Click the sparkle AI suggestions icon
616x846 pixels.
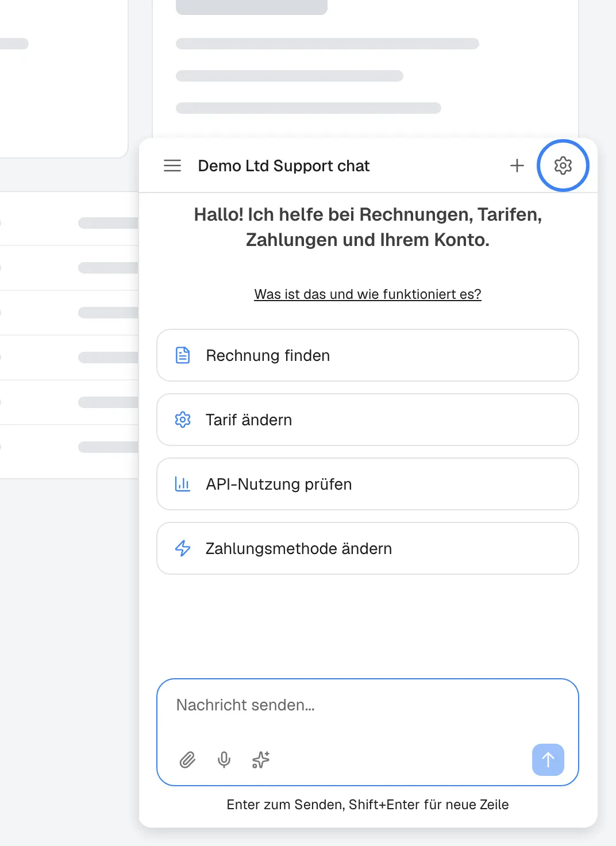[261, 760]
